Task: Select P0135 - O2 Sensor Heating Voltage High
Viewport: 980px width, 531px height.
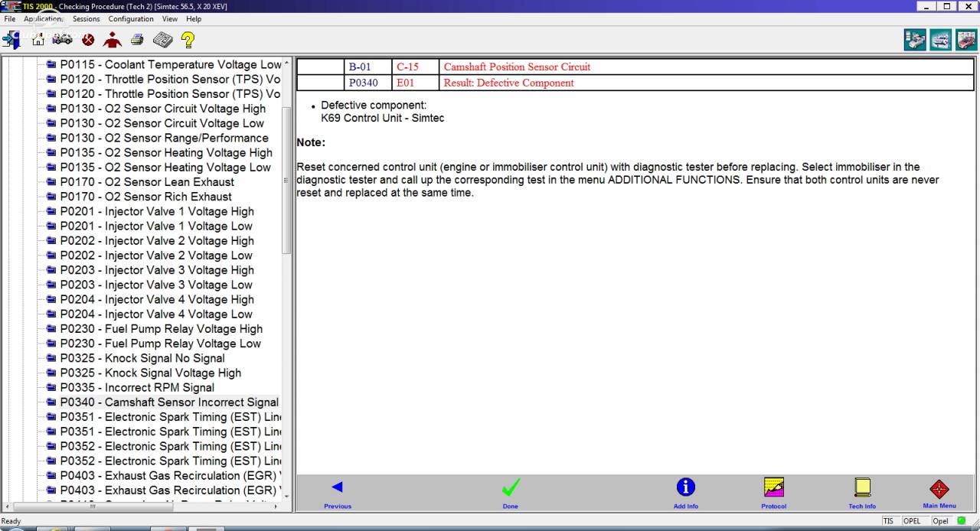Action: click(166, 153)
